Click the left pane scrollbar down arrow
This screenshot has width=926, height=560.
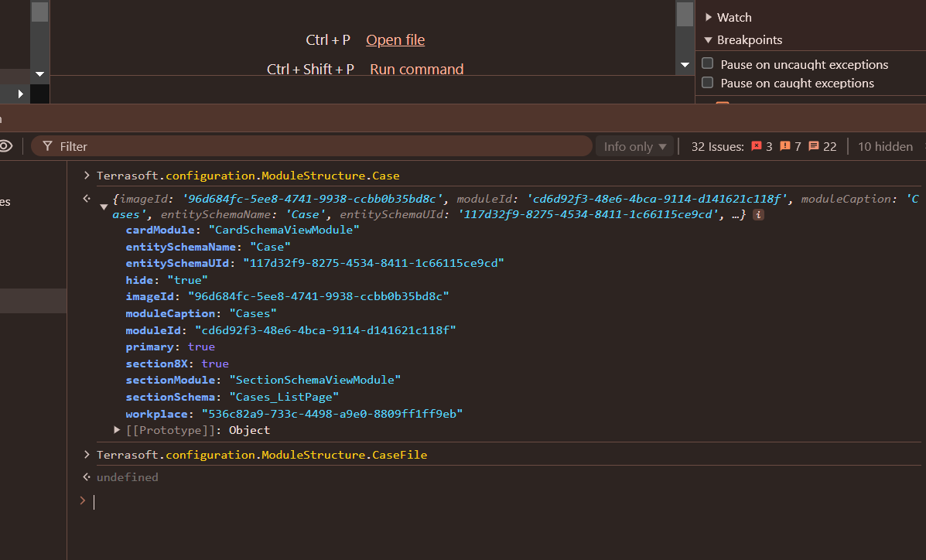click(x=39, y=74)
